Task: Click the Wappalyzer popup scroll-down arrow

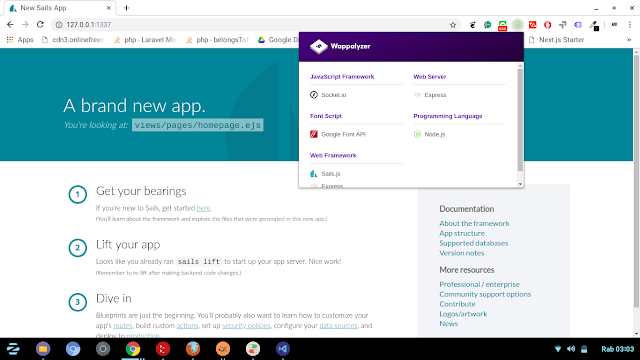Action: pos(520,184)
